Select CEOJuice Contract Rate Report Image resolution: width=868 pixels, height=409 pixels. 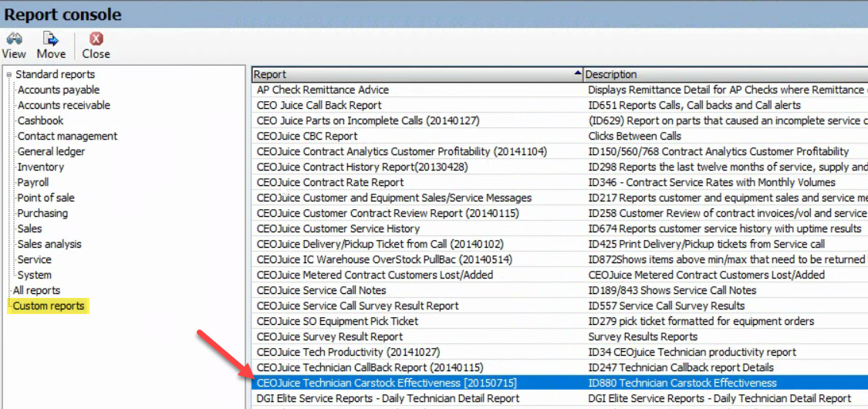(x=330, y=182)
